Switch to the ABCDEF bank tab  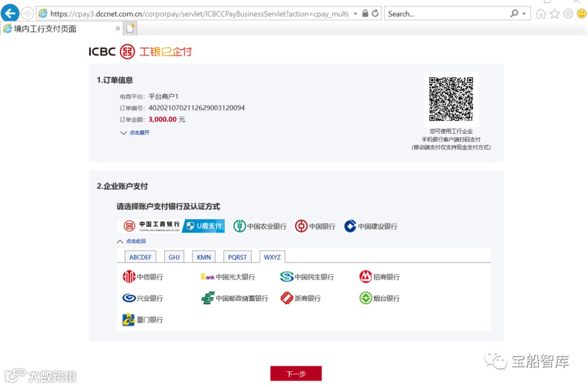(x=140, y=257)
